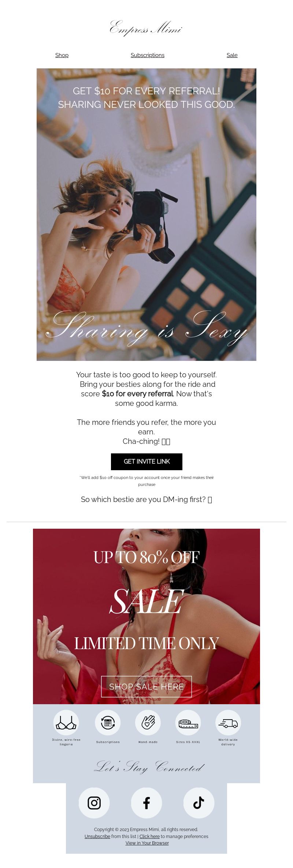Click the Sharing is Sexy hero image
The image size is (293, 868).
tap(146, 215)
